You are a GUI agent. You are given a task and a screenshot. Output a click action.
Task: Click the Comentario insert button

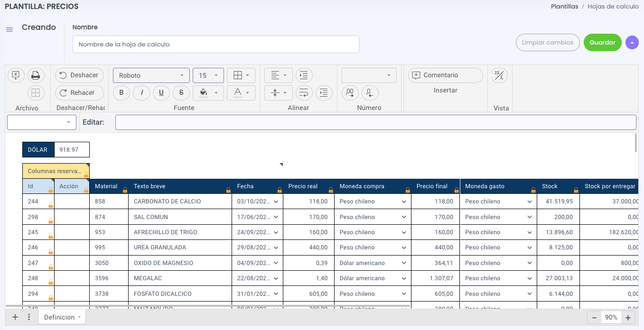tap(445, 75)
